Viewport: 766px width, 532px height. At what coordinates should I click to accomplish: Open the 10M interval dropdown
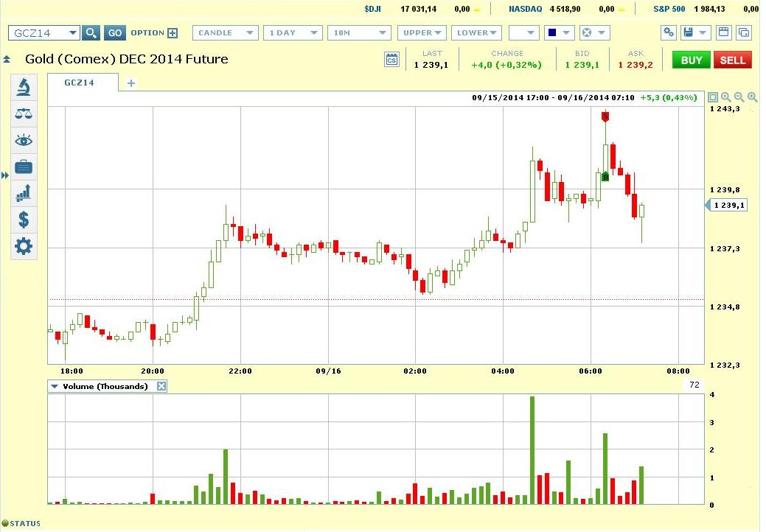[359, 33]
